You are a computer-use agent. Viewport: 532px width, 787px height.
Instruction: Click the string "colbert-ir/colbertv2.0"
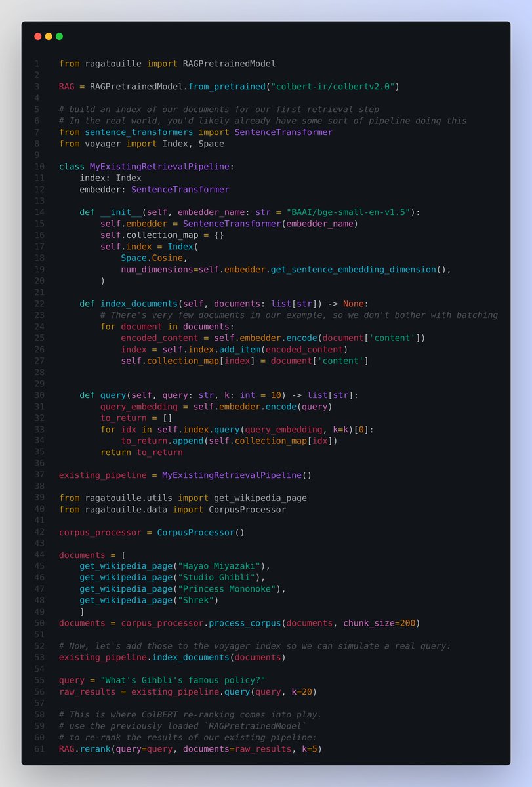331,87
